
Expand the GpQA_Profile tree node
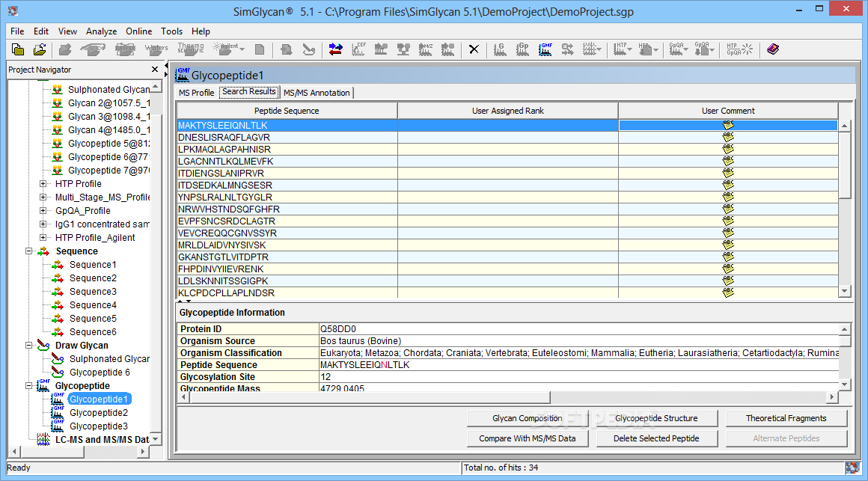pyautogui.click(x=43, y=211)
